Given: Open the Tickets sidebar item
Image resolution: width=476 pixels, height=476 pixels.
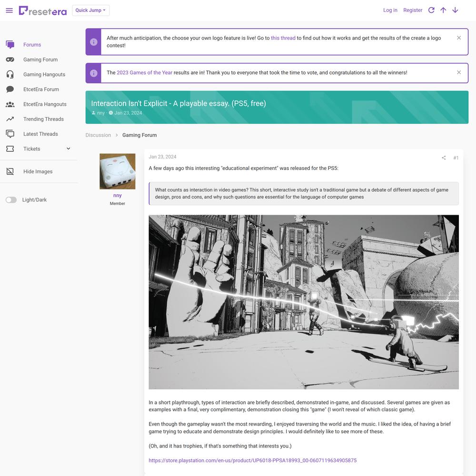Looking at the screenshot, I should [x=32, y=149].
